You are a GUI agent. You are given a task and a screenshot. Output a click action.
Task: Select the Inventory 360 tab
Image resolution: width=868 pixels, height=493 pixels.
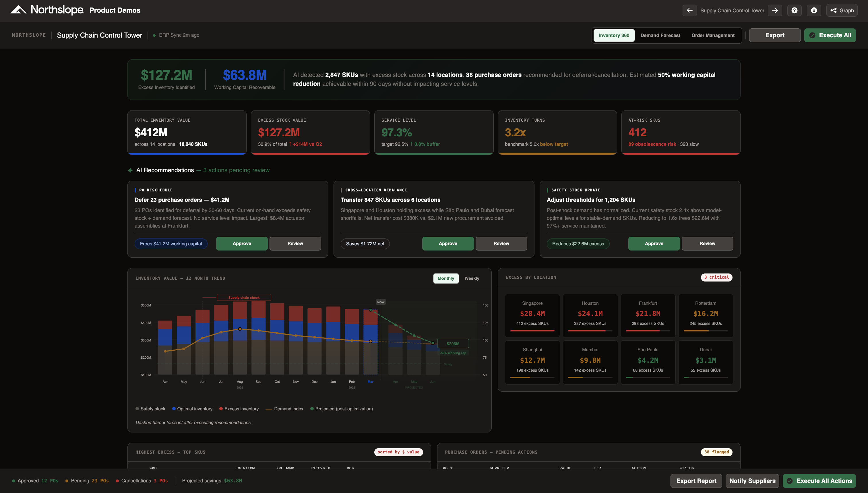coord(614,35)
